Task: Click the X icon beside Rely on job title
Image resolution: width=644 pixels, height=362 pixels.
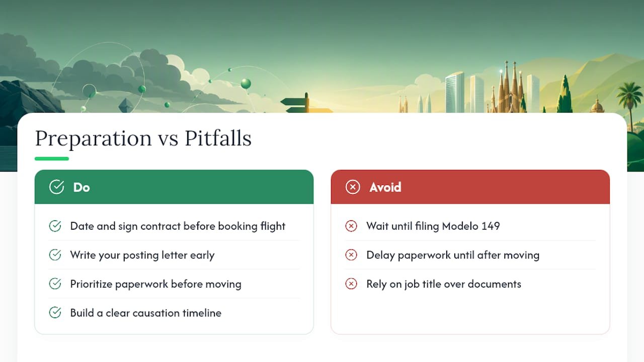Action: coord(351,284)
